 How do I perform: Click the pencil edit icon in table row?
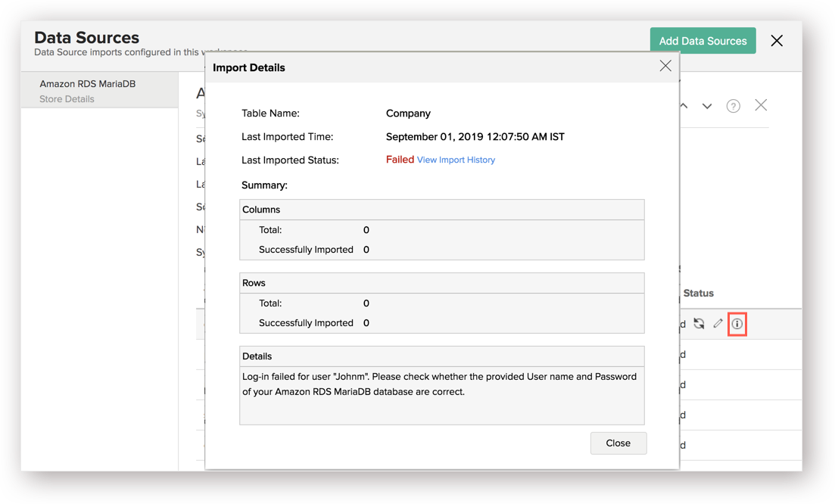(x=718, y=324)
